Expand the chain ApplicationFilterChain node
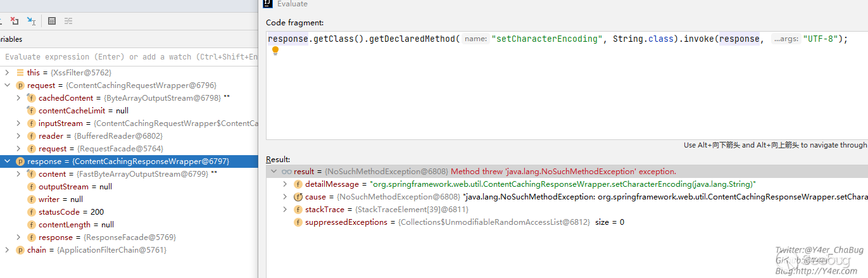This screenshot has height=278, width=868. 8,250
